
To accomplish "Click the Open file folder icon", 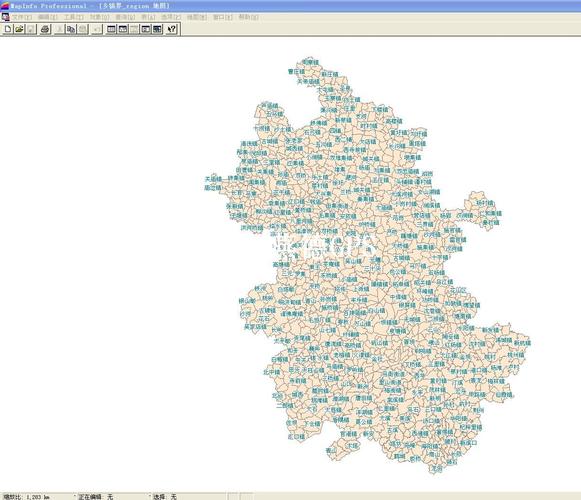I will (x=19, y=29).
